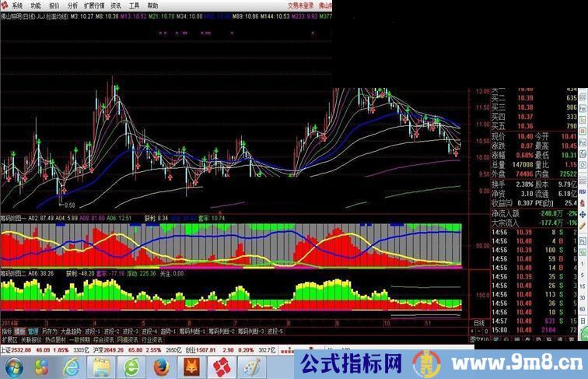
Task: Click the 另存为 button
Action: pyautogui.click(x=50, y=331)
